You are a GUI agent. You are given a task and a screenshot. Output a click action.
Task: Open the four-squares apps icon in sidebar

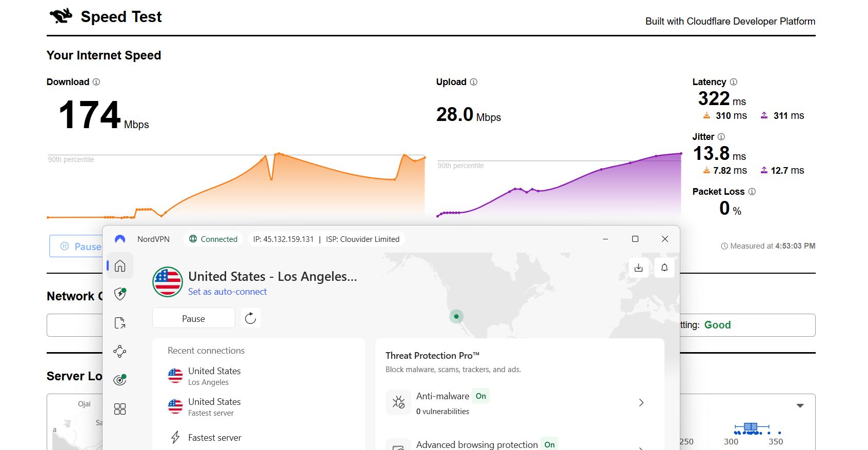pos(120,408)
